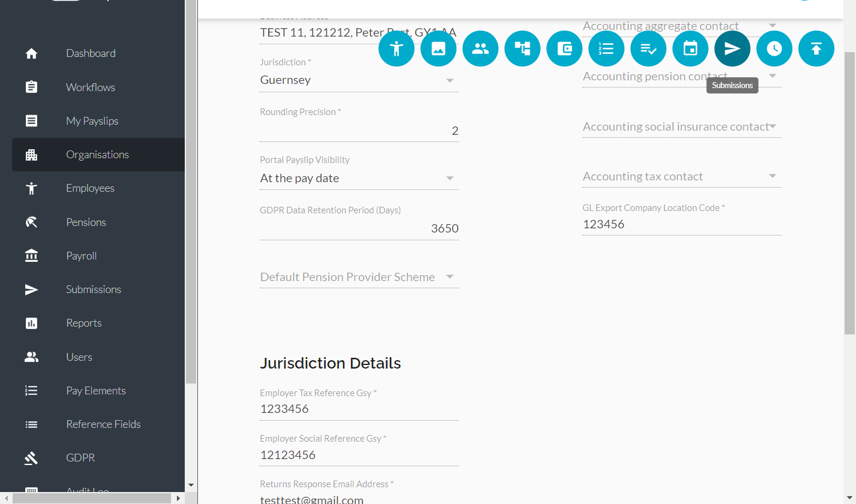Screen dimensions: 856x504
Task: Click the Pensions umbrella icon
Action: 32,222
